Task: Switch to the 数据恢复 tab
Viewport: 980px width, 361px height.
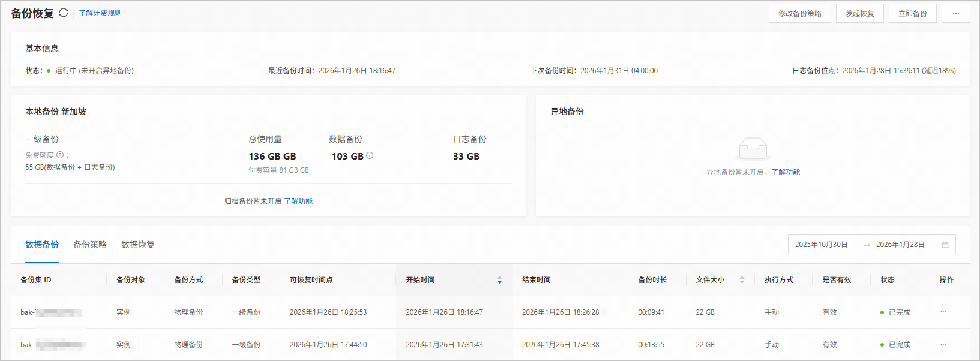Action: (x=138, y=245)
